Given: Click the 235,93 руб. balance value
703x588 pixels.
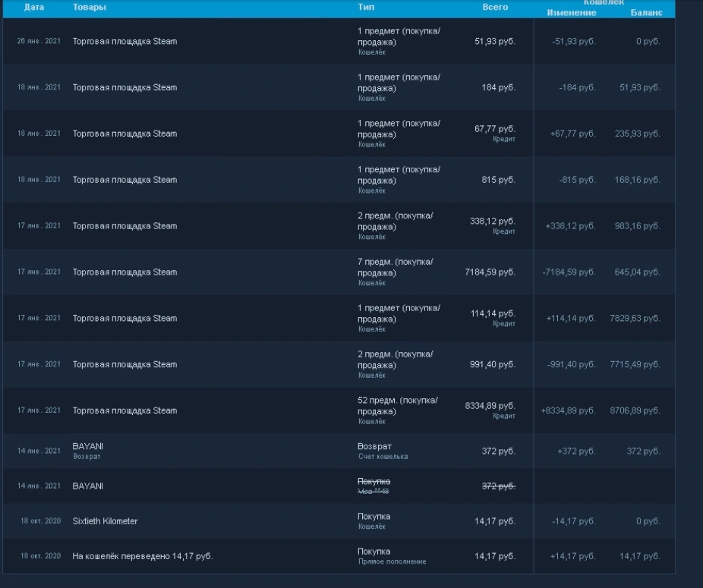Looking at the screenshot, I should [x=638, y=134].
